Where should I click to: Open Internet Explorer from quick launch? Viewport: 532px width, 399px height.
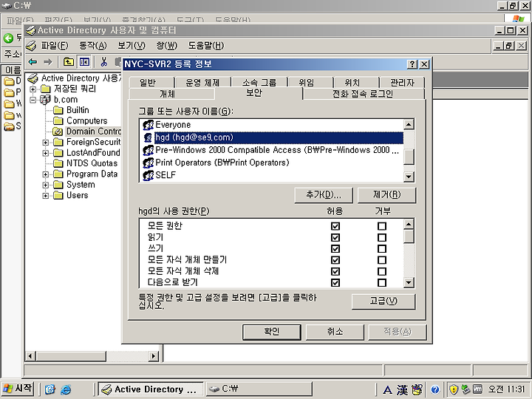click(66, 389)
